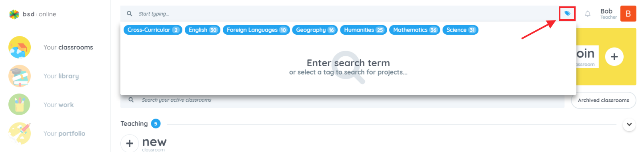
Task: Click the plus circle on the yellow join card
Action: 614,57
